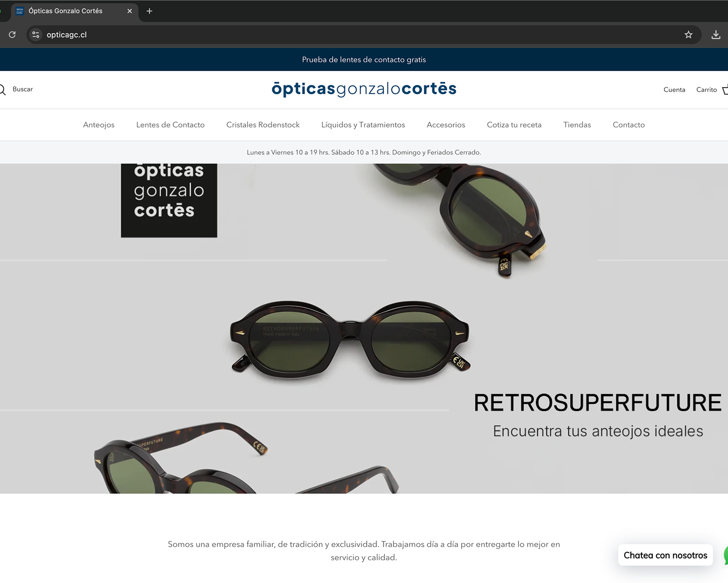The height and width of the screenshot is (583, 728).
Task: Open the Carrito cart link
Action: tap(706, 90)
